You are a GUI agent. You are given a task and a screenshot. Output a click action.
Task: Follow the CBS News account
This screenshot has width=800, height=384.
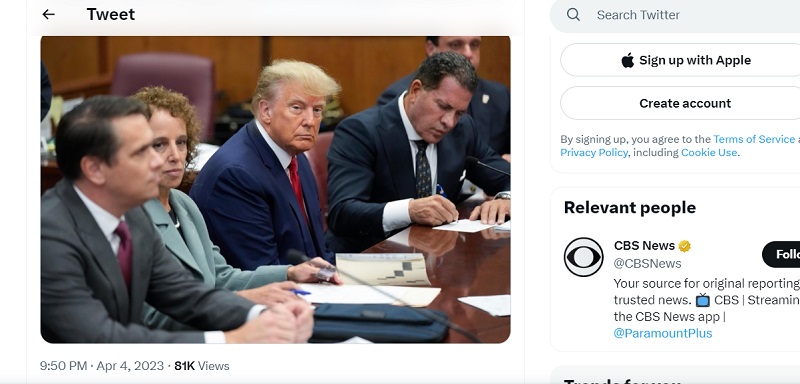(781, 254)
